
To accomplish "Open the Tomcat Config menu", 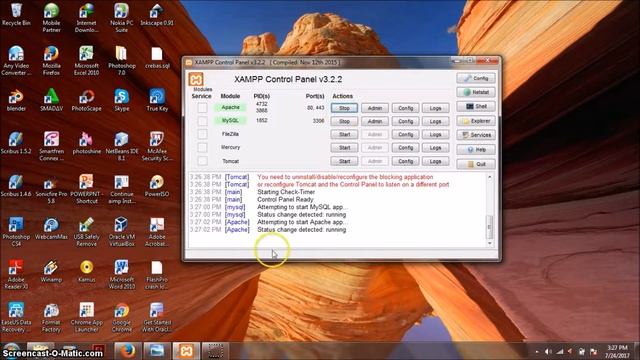I will (x=405, y=161).
